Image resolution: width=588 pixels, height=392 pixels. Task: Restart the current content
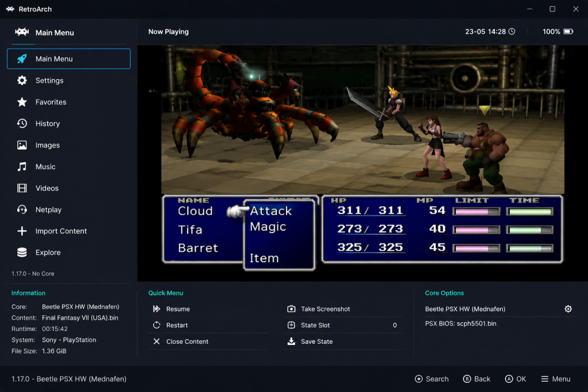pos(208,325)
